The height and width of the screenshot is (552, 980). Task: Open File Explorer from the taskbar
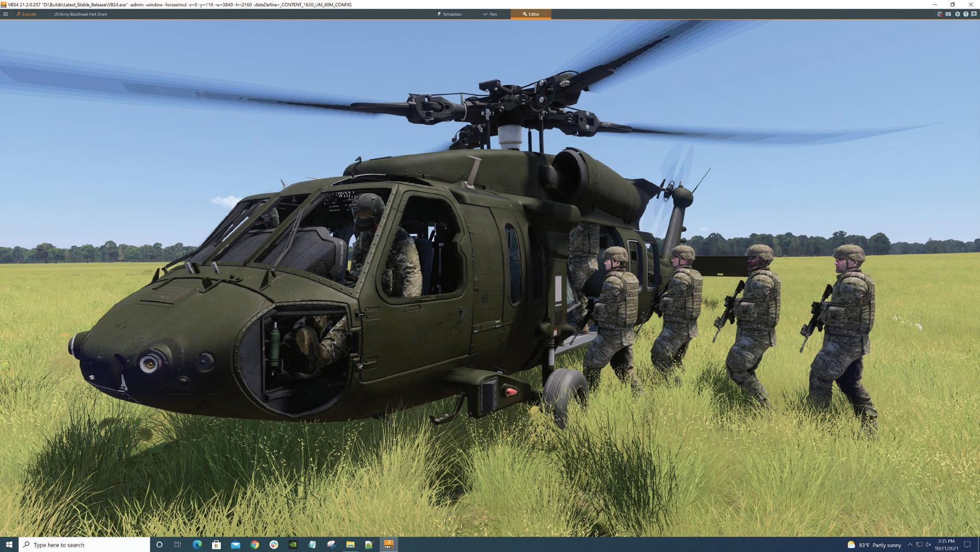350,544
